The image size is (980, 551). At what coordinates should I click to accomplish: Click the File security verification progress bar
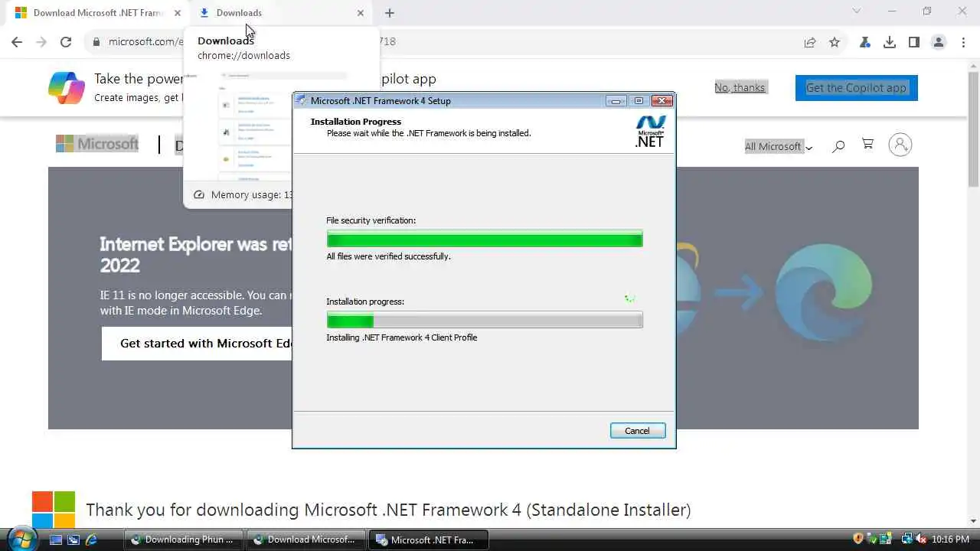tap(485, 240)
